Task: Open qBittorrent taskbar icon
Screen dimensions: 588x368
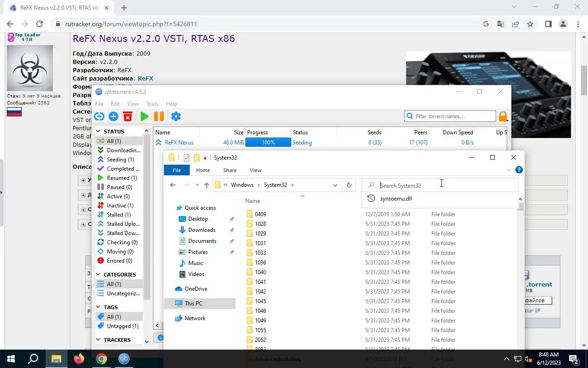Action: click(124, 359)
